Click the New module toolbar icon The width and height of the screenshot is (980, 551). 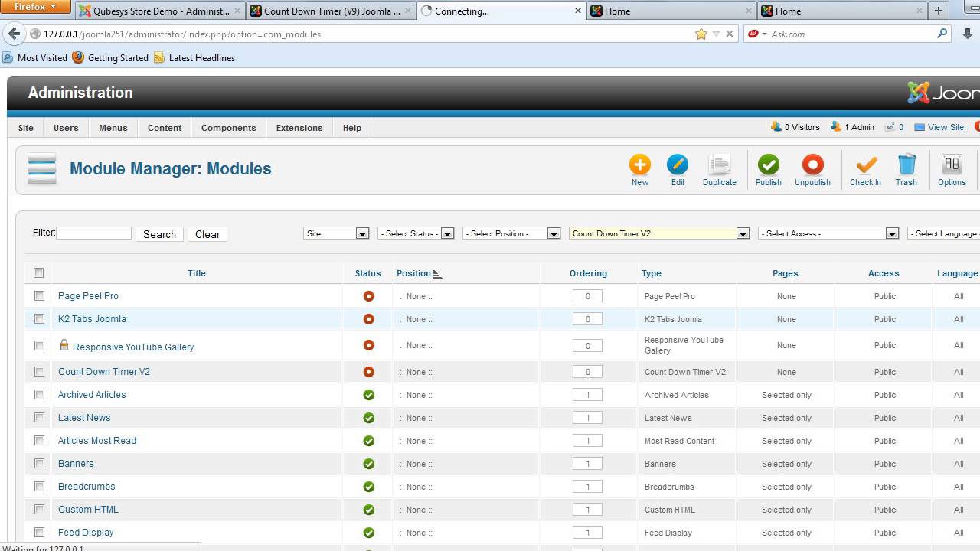pyautogui.click(x=640, y=170)
